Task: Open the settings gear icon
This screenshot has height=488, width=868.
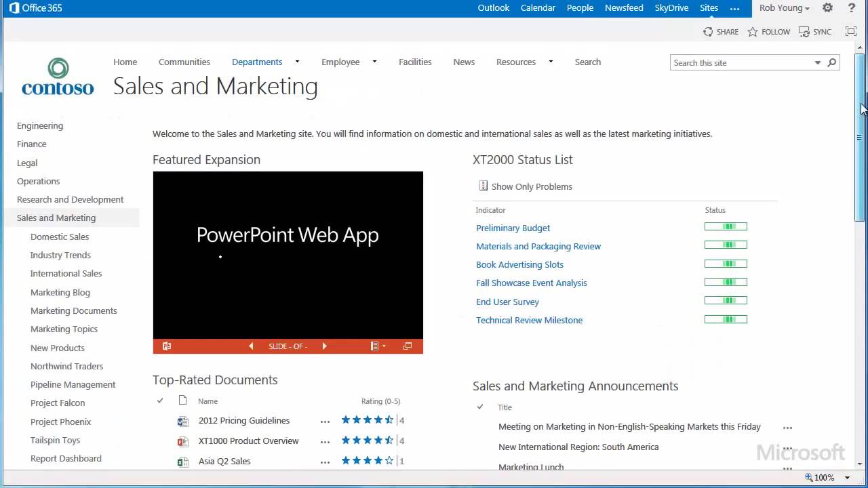Action: tap(827, 8)
